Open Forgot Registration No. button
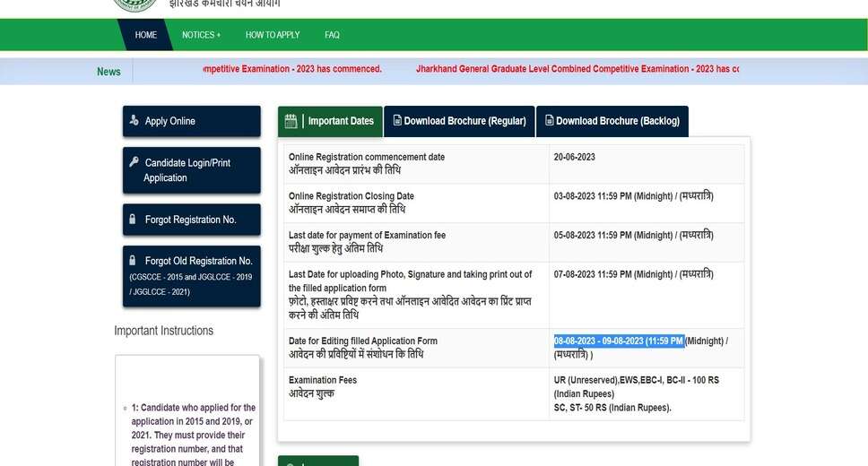 192,220
